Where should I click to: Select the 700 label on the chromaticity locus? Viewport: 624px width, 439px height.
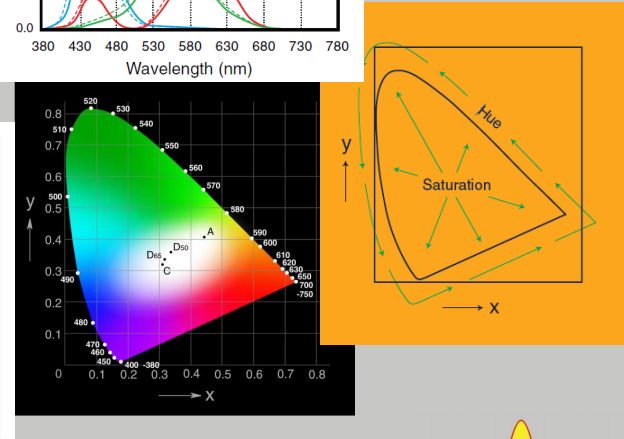(x=306, y=285)
